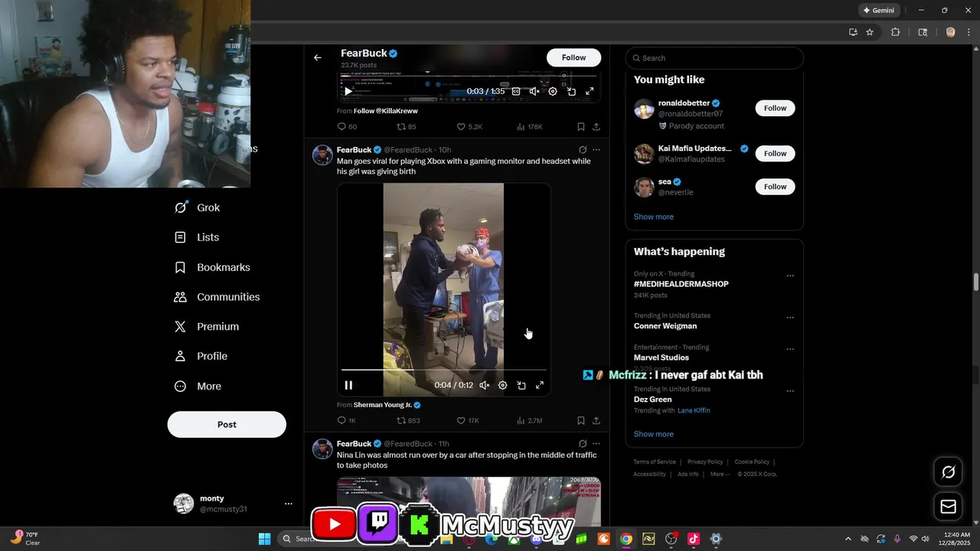Open Grok icon on Xbox birth post
This screenshot has width=980, height=551.
583,150
